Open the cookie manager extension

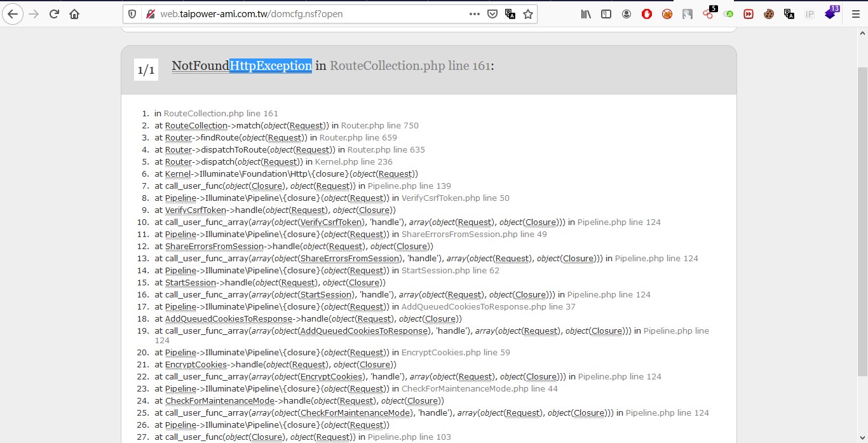(769, 14)
